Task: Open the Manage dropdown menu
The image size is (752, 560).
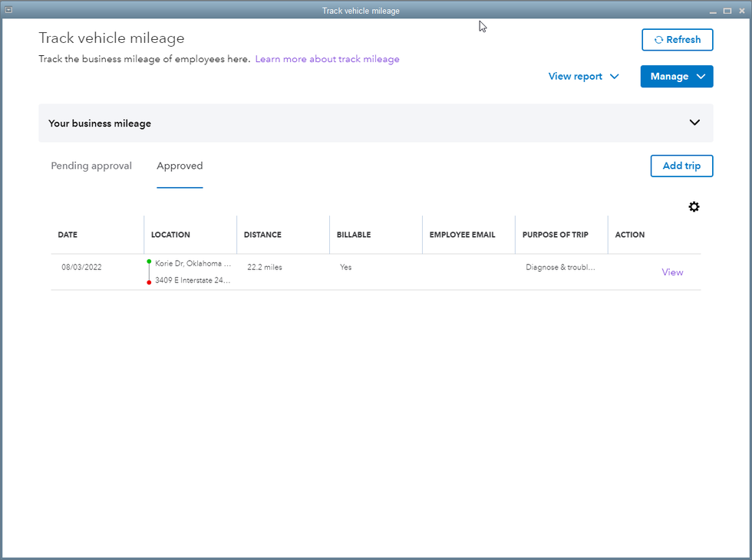Action: coord(676,77)
